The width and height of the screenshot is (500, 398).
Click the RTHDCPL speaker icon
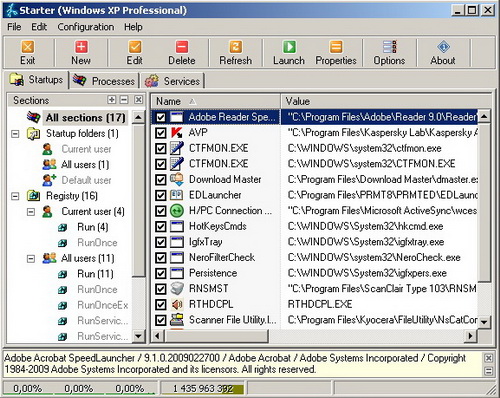177,304
